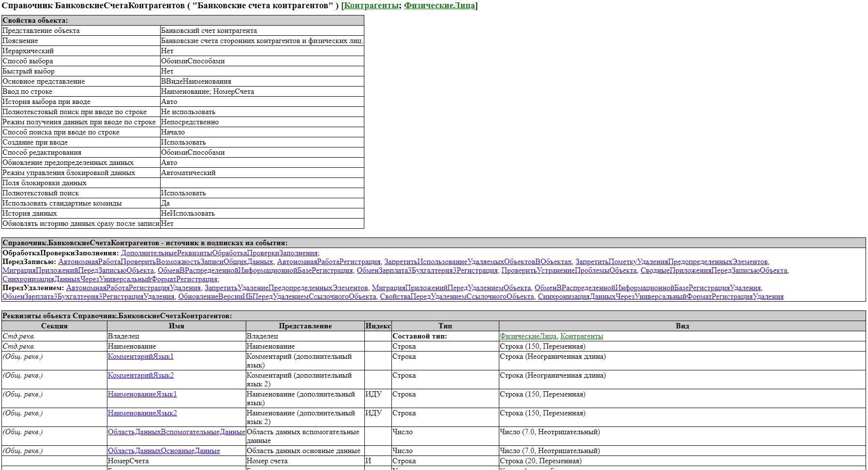
Task: Click the ОбменВРаспределеннойИнформационнойБазеРегистрацияУдаления link
Action: point(648,288)
